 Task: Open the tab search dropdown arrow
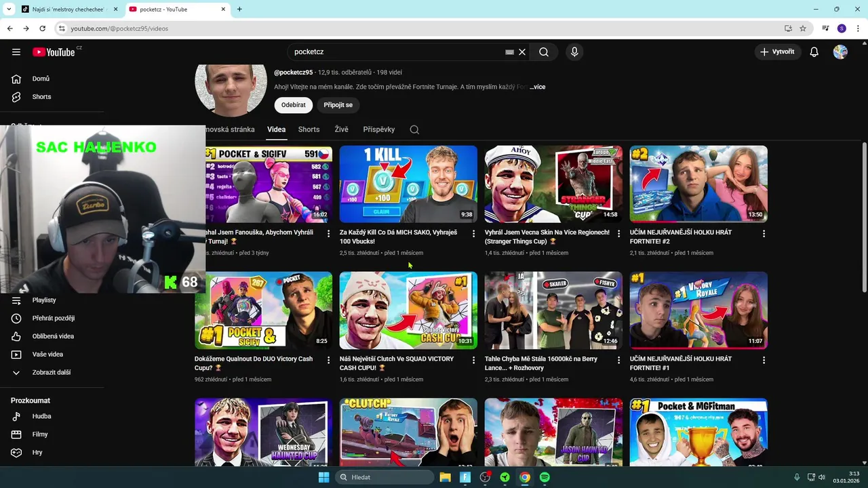click(x=8, y=9)
